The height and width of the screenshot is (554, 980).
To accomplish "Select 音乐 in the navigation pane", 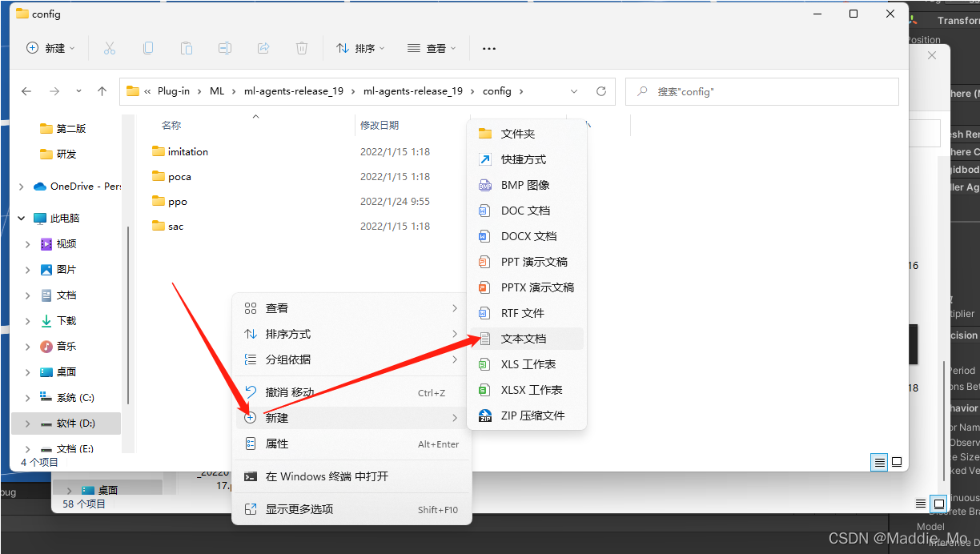I will pos(58,346).
